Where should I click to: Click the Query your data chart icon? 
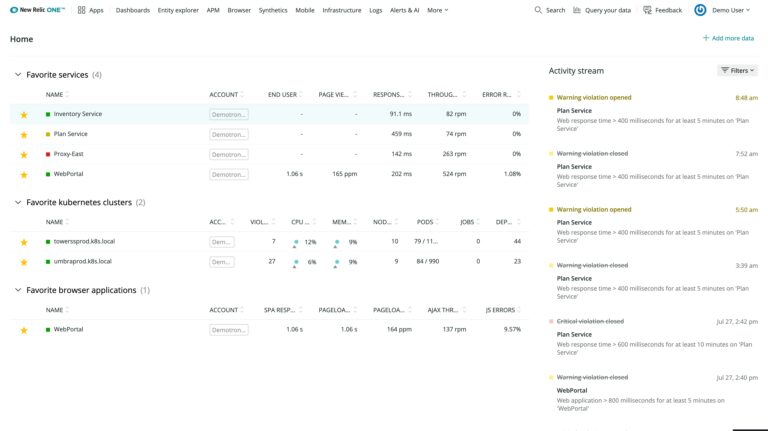pyautogui.click(x=577, y=10)
